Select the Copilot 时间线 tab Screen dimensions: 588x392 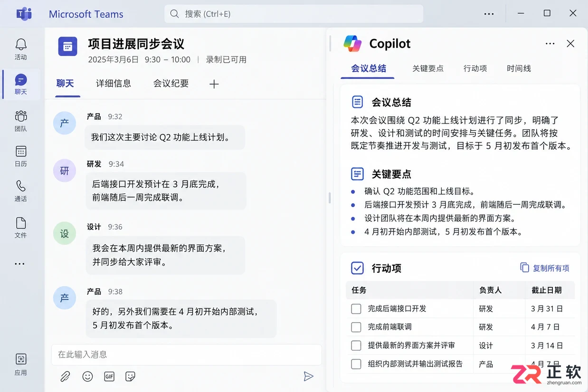519,68
